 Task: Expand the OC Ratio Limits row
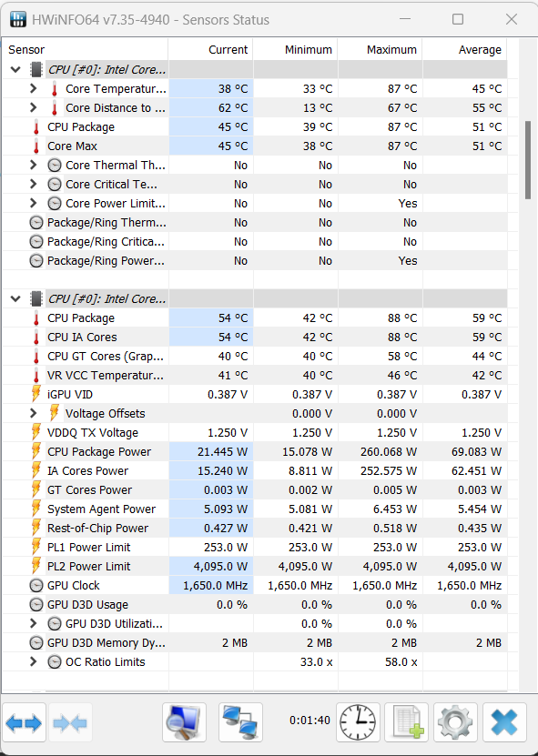[x=35, y=661]
